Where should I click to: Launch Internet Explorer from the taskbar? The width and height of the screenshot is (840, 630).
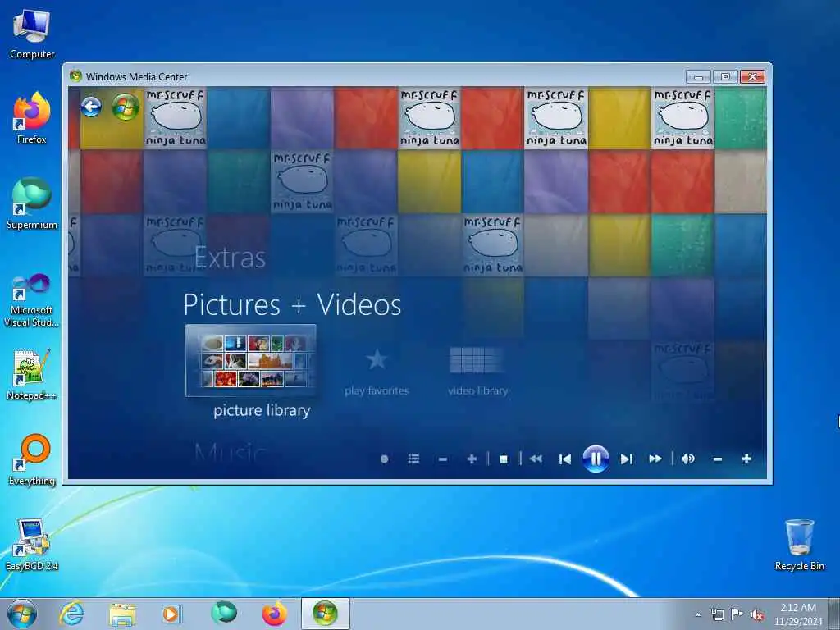(x=71, y=614)
